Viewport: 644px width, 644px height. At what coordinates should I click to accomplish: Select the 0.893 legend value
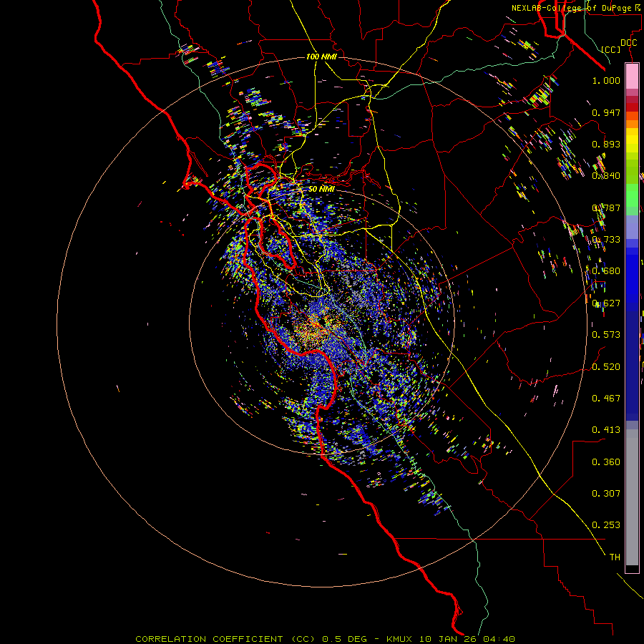pyautogui.click(x=606, y=144)
